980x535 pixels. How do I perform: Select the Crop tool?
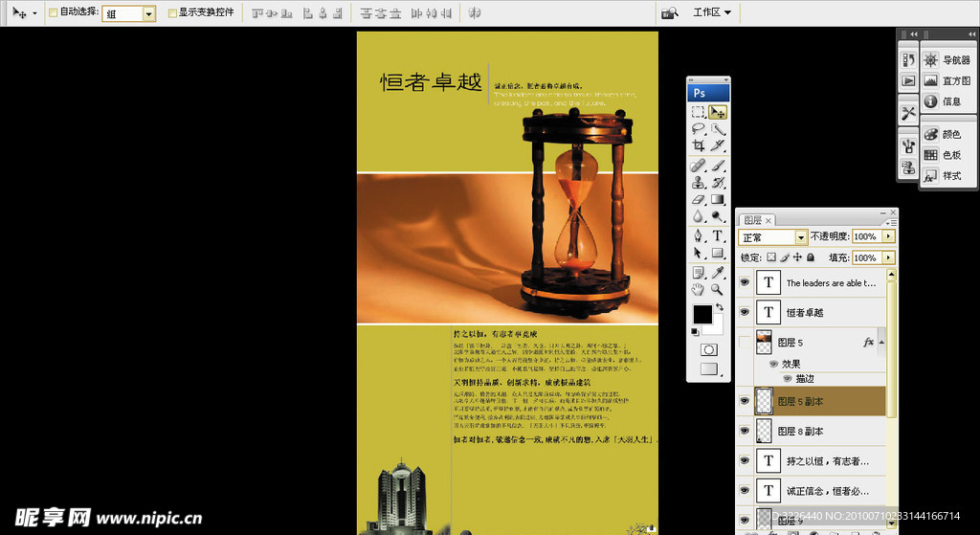coord(699,145)
